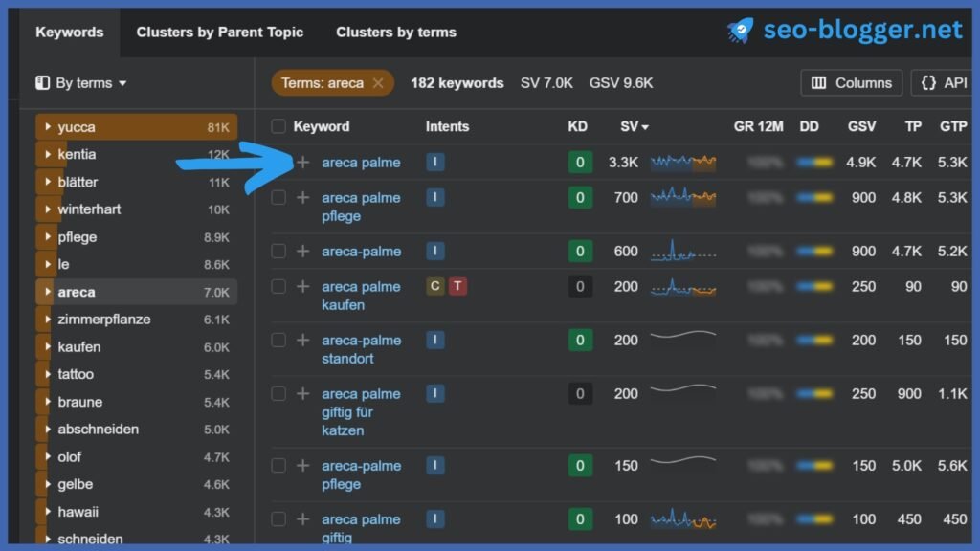Add 'areca-palme standort' with plus icon
980x551 pixels.
[x=303, y=340]
